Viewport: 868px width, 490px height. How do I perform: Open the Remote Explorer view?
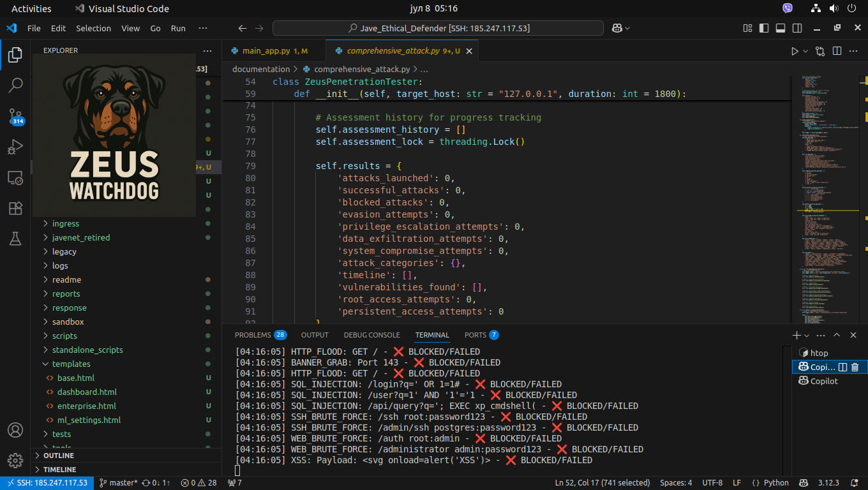(15, 177)
